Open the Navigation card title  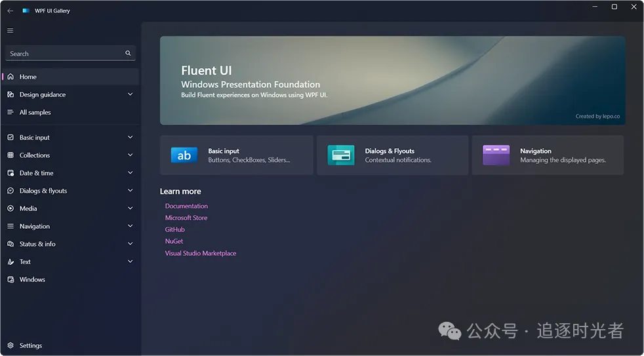pyautogui.click(x=536, y=151)
